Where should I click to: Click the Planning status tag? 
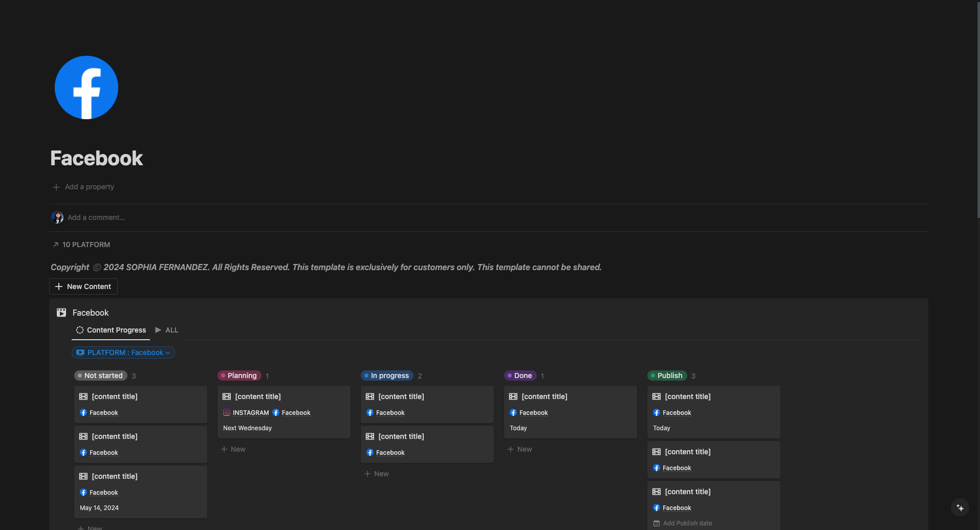pos(239,376)
